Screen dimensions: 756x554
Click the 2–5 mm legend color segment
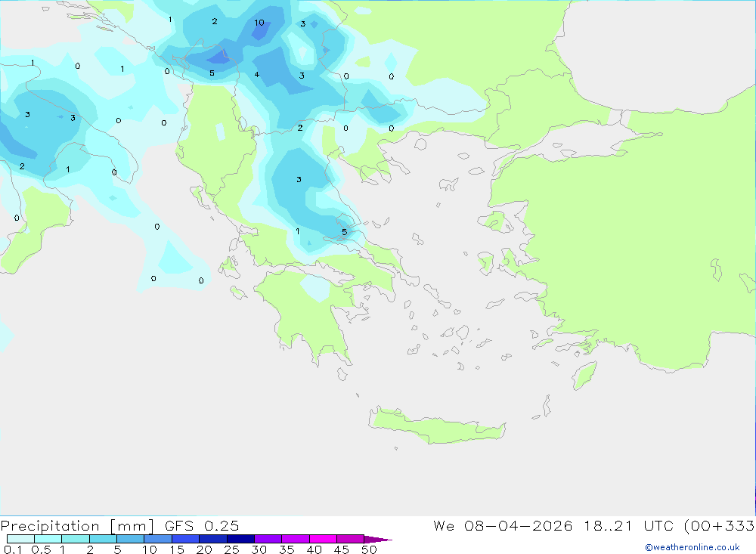[x=103, y=539]
